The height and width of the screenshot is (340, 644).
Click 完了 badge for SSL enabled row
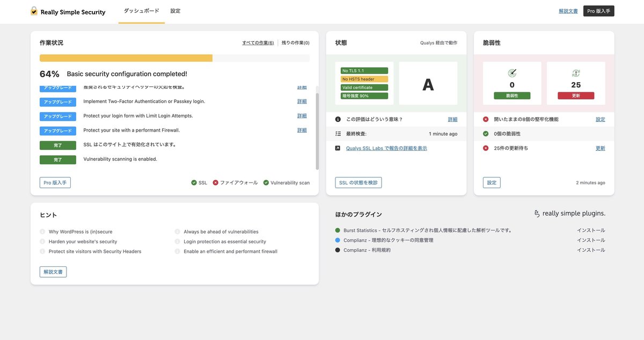coord(58,145)
